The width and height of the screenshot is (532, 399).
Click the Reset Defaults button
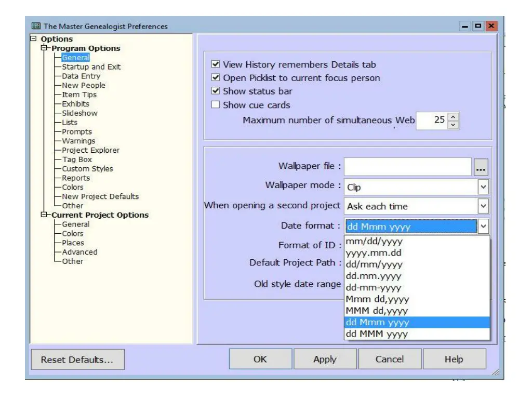click(x=78, y=360)
